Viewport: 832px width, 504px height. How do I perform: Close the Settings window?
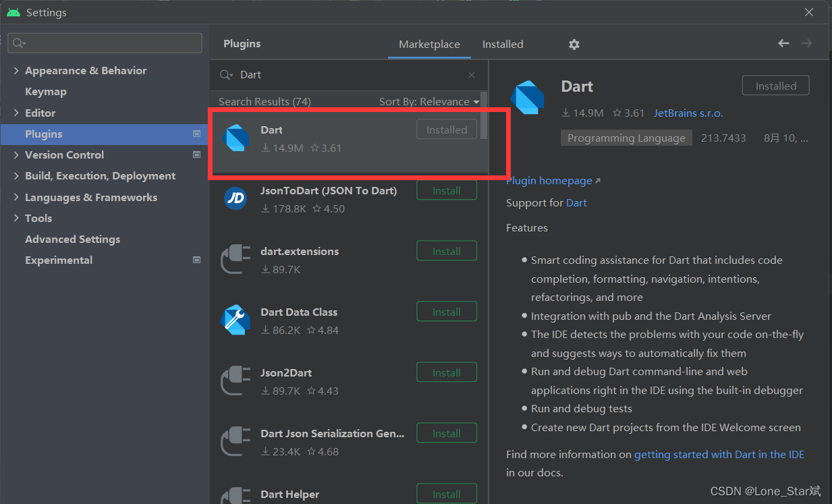809,12
